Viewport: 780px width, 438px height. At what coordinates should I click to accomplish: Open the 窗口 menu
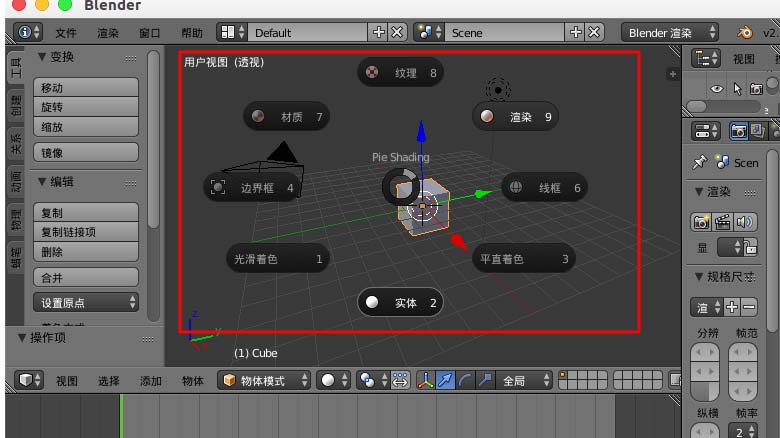tap(150, 33)
